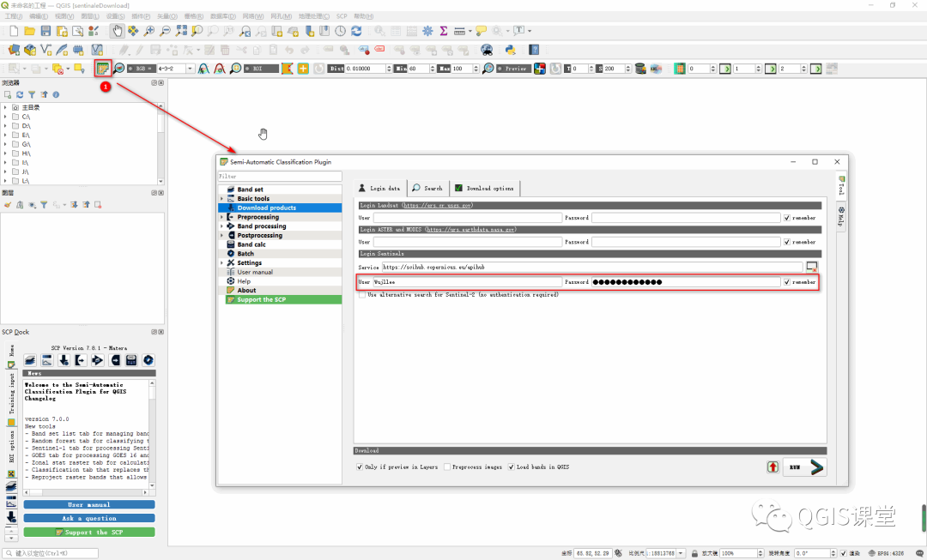Click the SCP settings gear icon in dock
This screenshot has width=927, height=560.
click(x=148, y=360)
